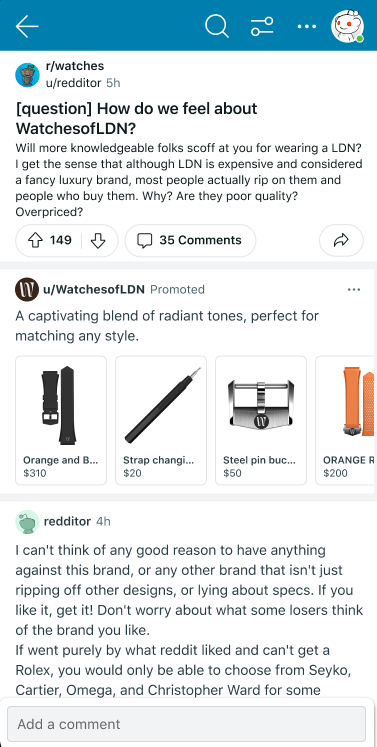This screenshot has width=377, height=747.
Task: Visit the r/watches community link
Action: pyautogui.click(x=74, y=66)
